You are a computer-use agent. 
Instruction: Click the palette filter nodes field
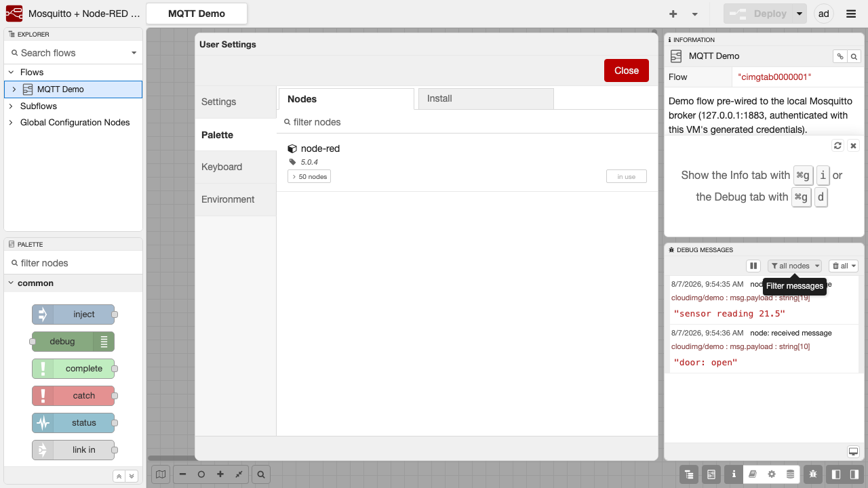click(x=73, y=263)
